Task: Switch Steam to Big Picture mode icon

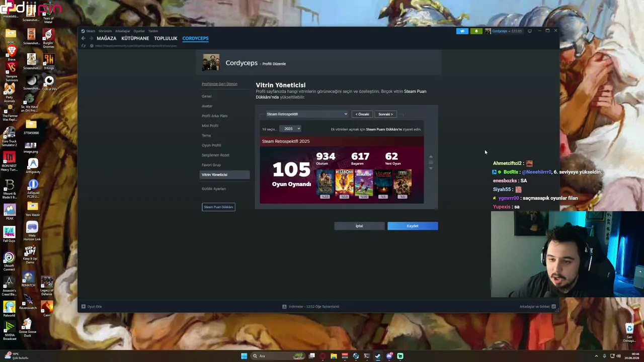Action: pos(529,31)
